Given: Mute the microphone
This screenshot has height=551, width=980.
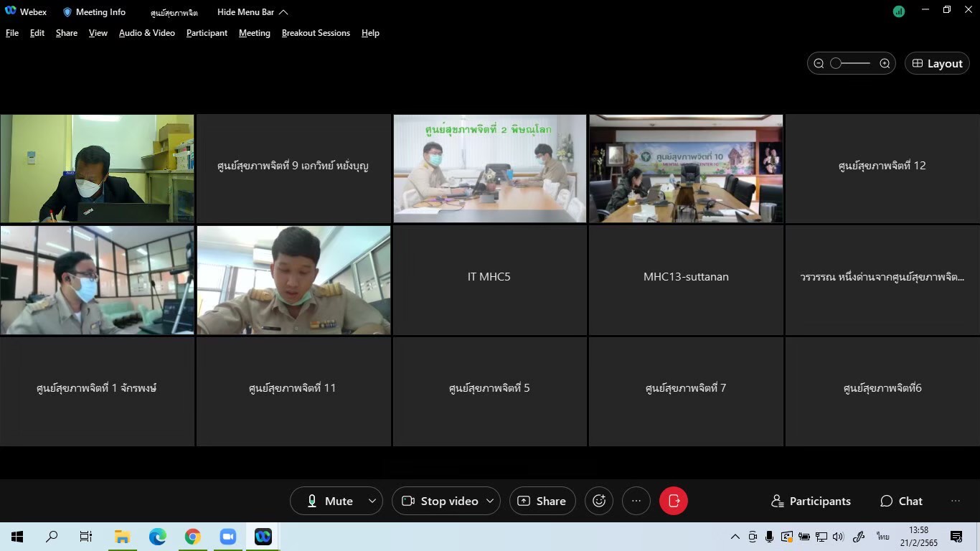Looking at the screenshot, I should point(329,501).
